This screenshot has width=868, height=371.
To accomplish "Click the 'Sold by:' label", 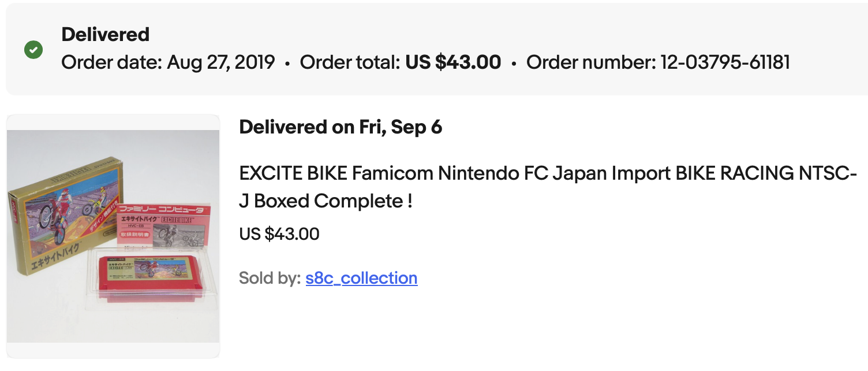I will pos(270,278).
